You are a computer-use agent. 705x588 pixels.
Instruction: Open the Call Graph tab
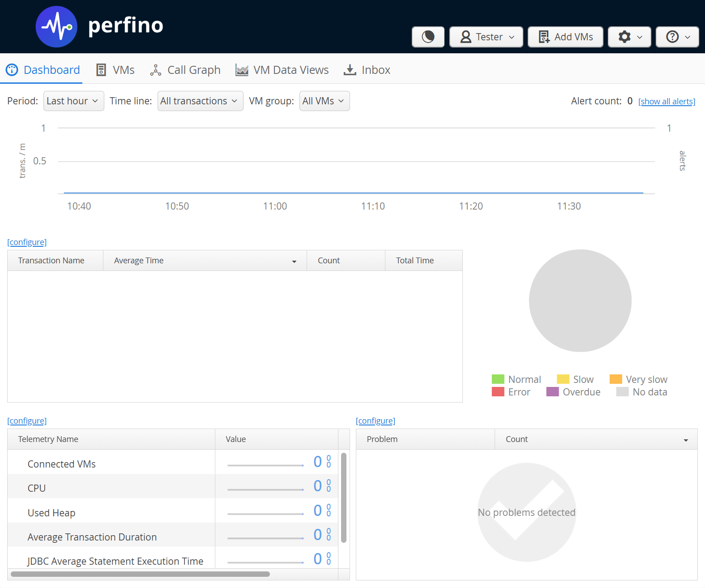click(185, 70)
